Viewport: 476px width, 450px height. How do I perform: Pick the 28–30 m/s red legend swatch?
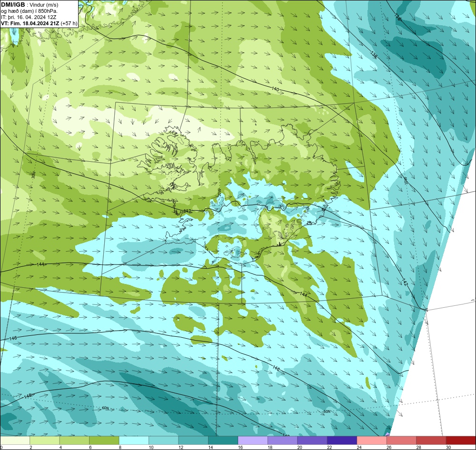click(x=431, y=440)
